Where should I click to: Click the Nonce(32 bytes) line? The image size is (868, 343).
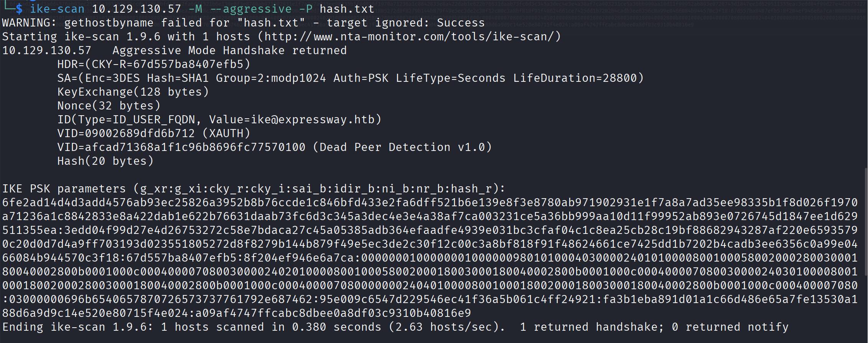pyautogui.click(x=109, y=106)
